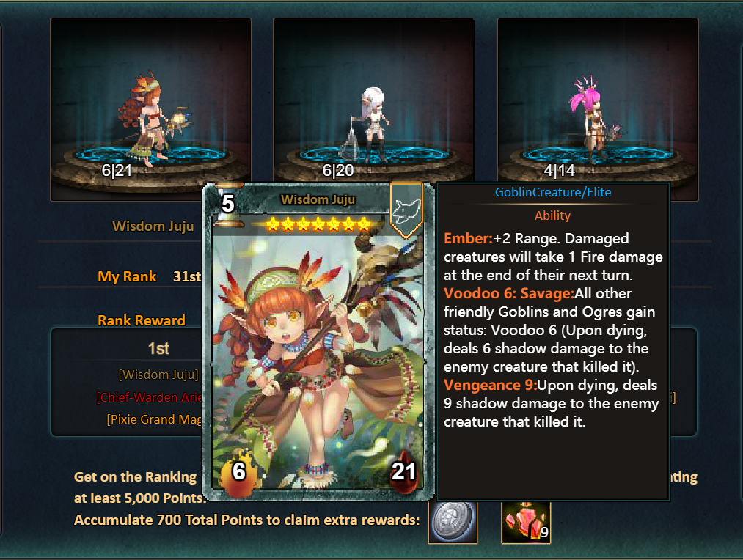Viewport: 743px width, 560px height.
Task: Click the goblin faction emblem on card
Action: (406, 210)
